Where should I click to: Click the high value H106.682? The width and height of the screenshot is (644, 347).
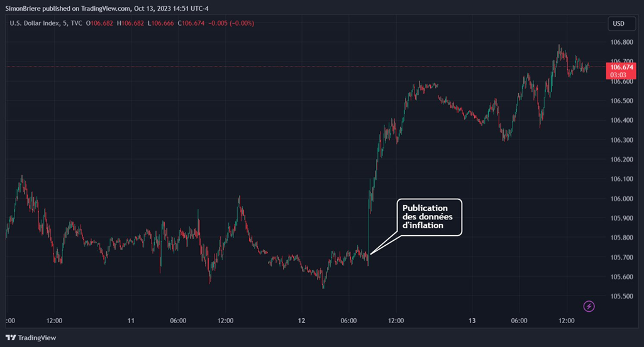click(131, 24)
